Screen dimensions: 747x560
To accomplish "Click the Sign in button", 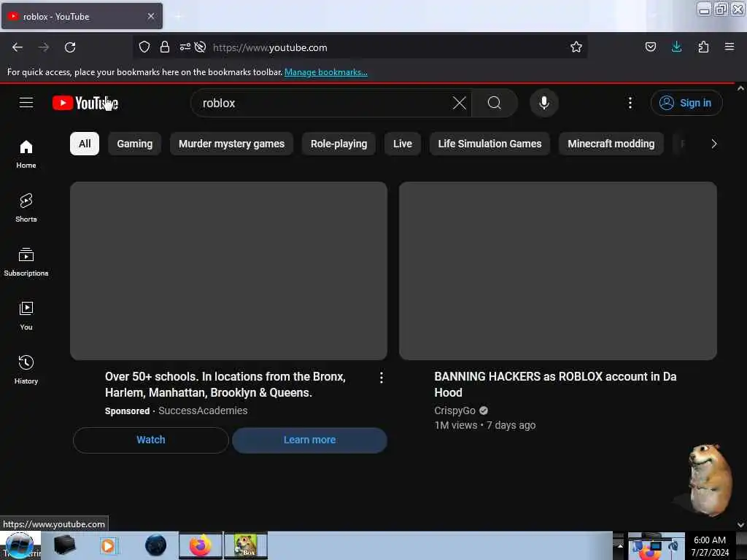I will click(x=686, y=103).
